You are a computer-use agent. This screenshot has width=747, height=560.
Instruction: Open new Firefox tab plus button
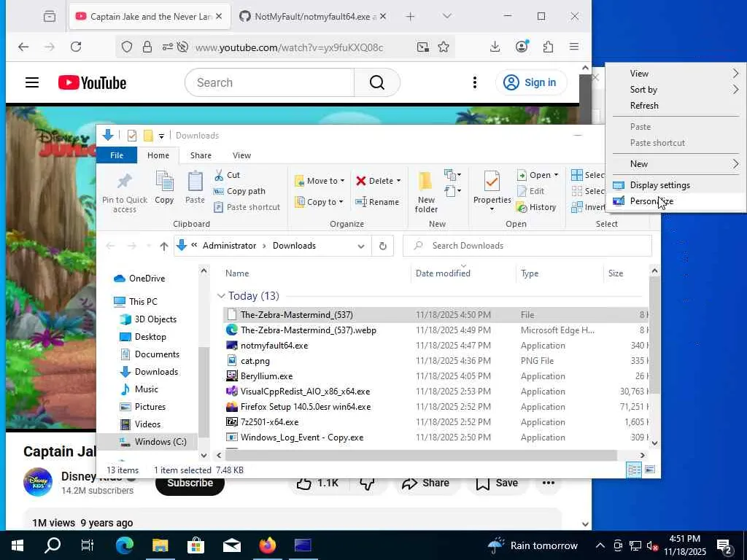pyautogui.click(x=410, y=17)
